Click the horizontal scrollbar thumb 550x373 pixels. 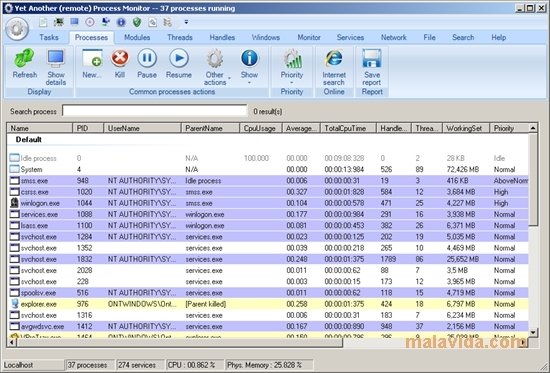point(180,342)
